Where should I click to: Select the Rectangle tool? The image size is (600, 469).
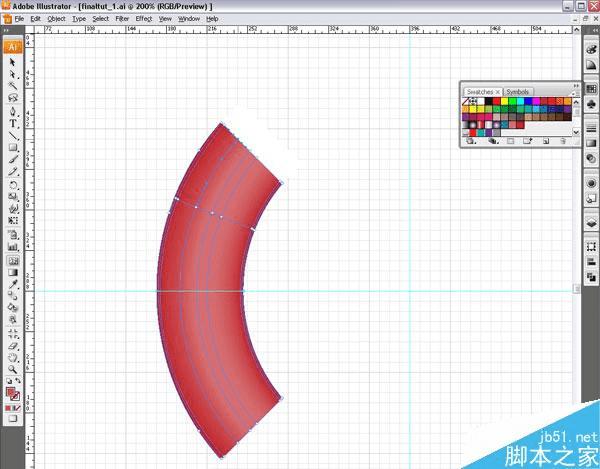(x=13, y=147)
